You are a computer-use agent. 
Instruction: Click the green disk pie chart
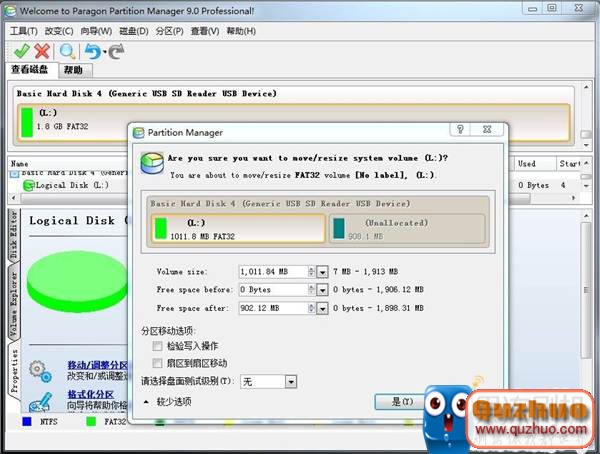[x=77, y=281]
